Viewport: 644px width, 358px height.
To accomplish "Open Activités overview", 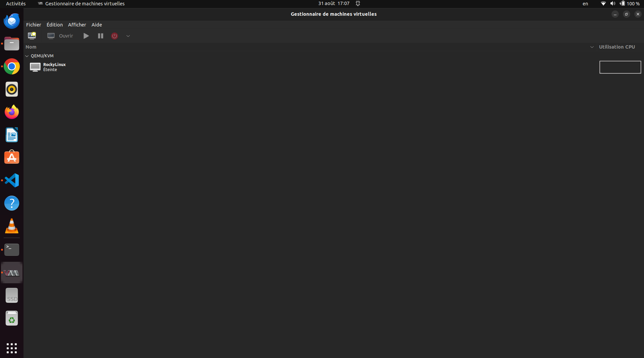I will (x=16, y=4).
